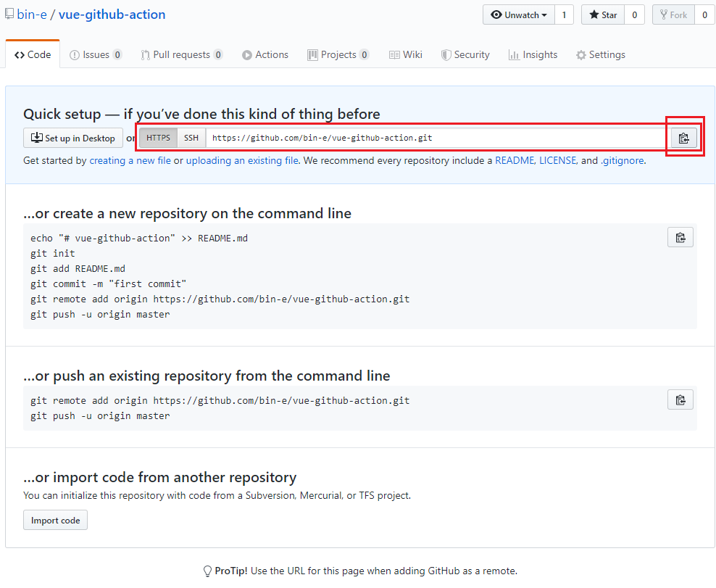Screen dimensions: 716x588
Task: Star this repository
Action: point(603,15)
